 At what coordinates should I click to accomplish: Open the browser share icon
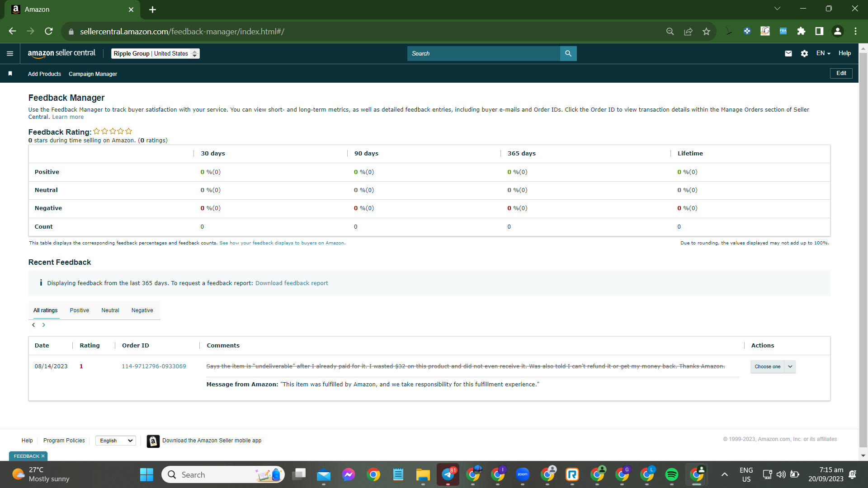688,31
